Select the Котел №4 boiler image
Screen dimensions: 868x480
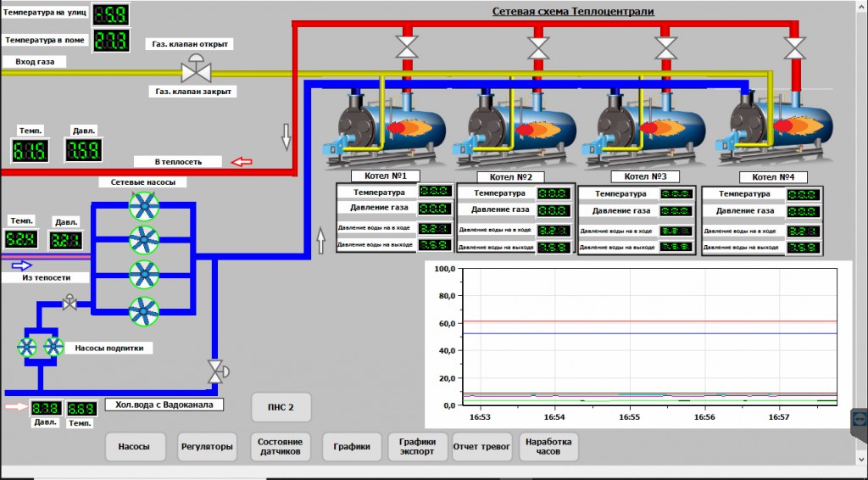pos(775,128)
